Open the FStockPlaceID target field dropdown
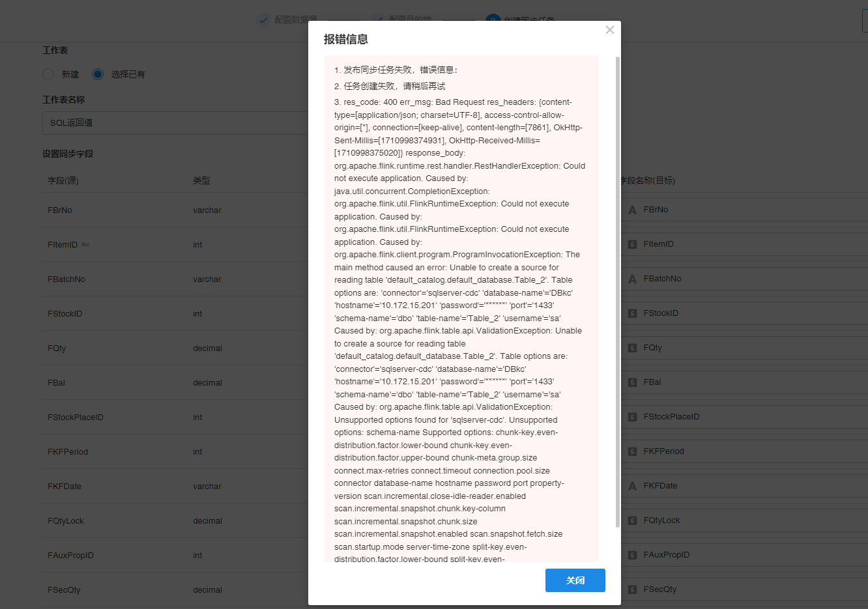This screenshot has height=609, width=868. [744, 417]
